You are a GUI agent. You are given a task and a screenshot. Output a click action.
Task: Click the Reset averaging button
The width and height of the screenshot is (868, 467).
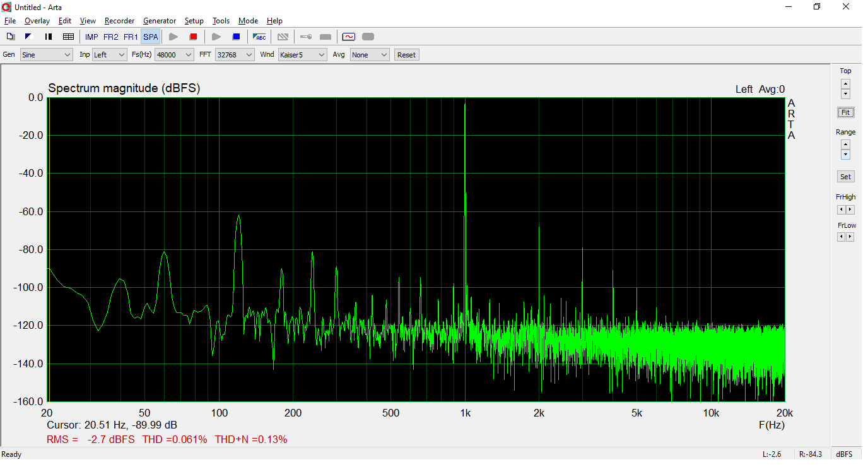406,55
